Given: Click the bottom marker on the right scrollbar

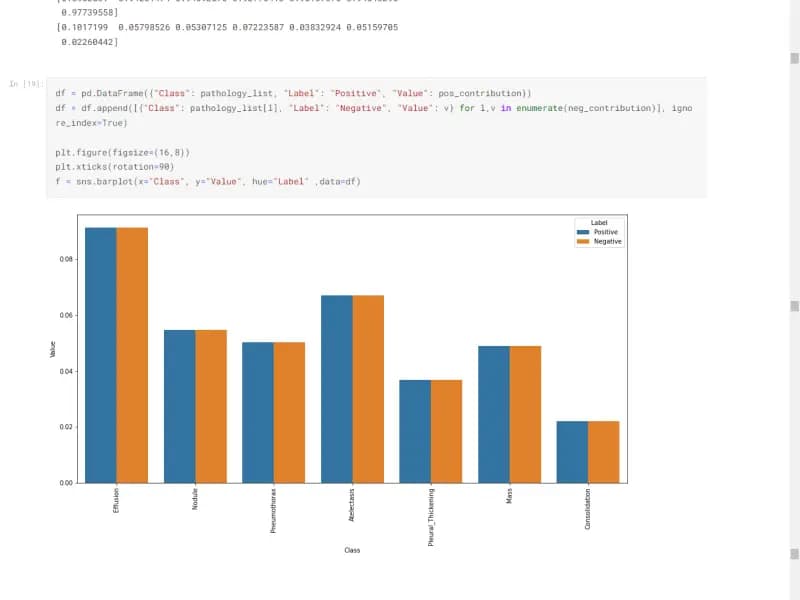Looking at the screenshot, I should [x=794, y=553].
